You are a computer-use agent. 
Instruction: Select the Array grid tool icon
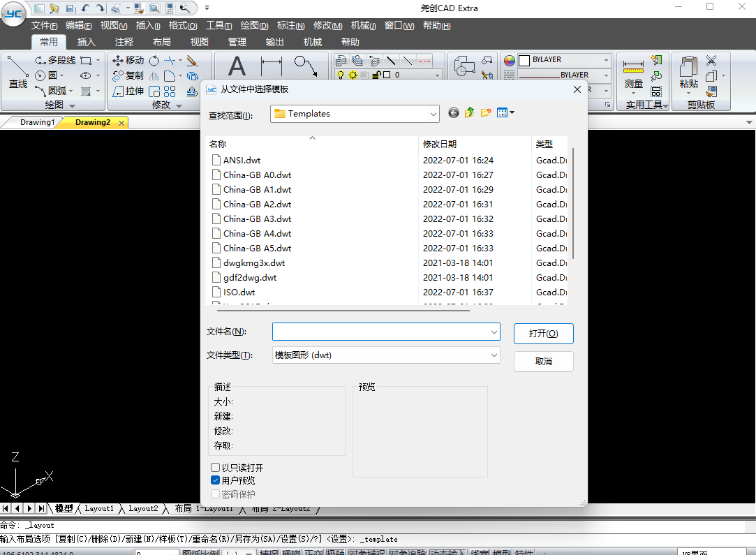click(169, 91)
